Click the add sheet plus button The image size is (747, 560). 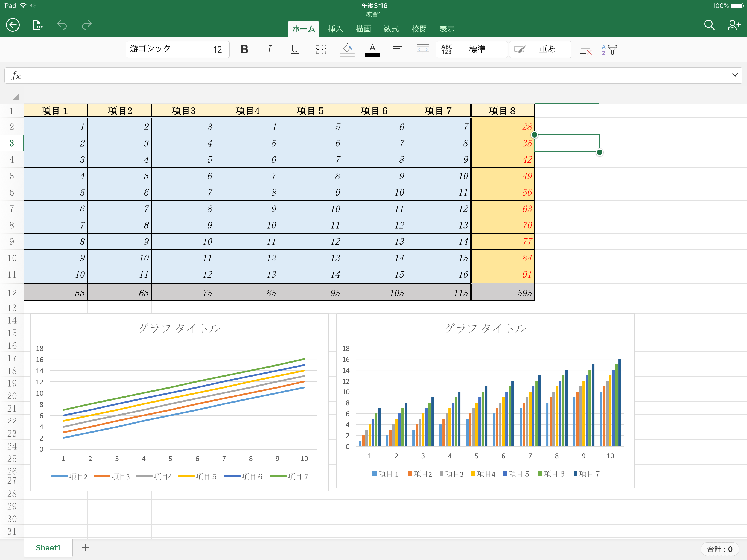pyautogui.click(x=85, y=547)
